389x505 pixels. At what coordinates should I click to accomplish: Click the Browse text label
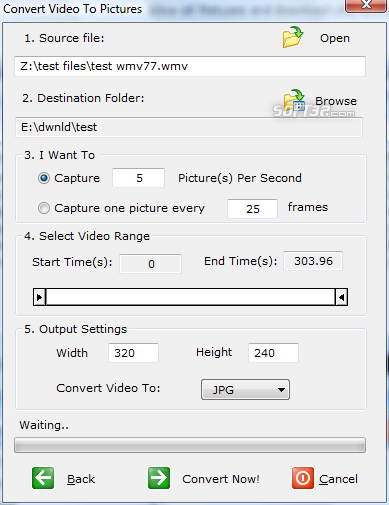[x=336, y=101]
